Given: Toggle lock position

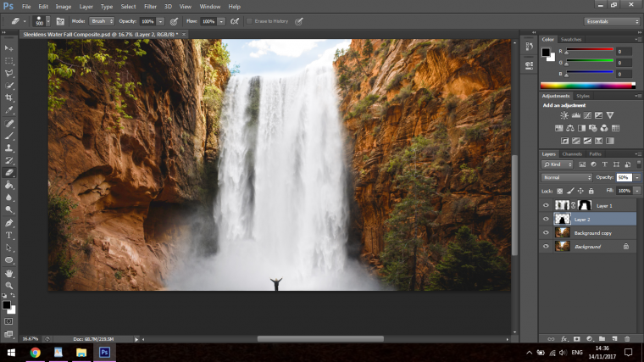Looking at the screenshot, I should click(580, 191).
